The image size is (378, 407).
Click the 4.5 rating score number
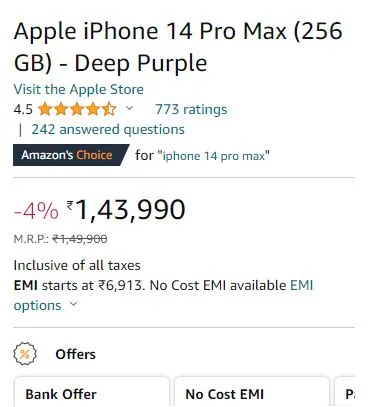click(x=23, y=109)
